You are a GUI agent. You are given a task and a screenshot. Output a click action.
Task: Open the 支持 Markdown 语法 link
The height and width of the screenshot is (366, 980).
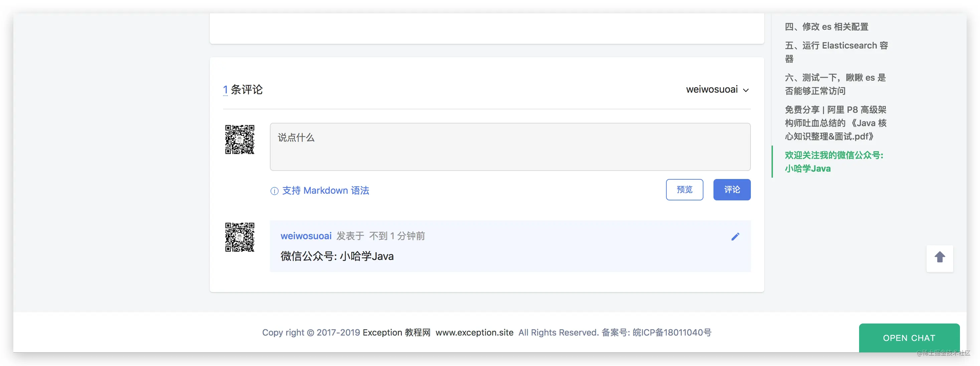pos(325,190)
